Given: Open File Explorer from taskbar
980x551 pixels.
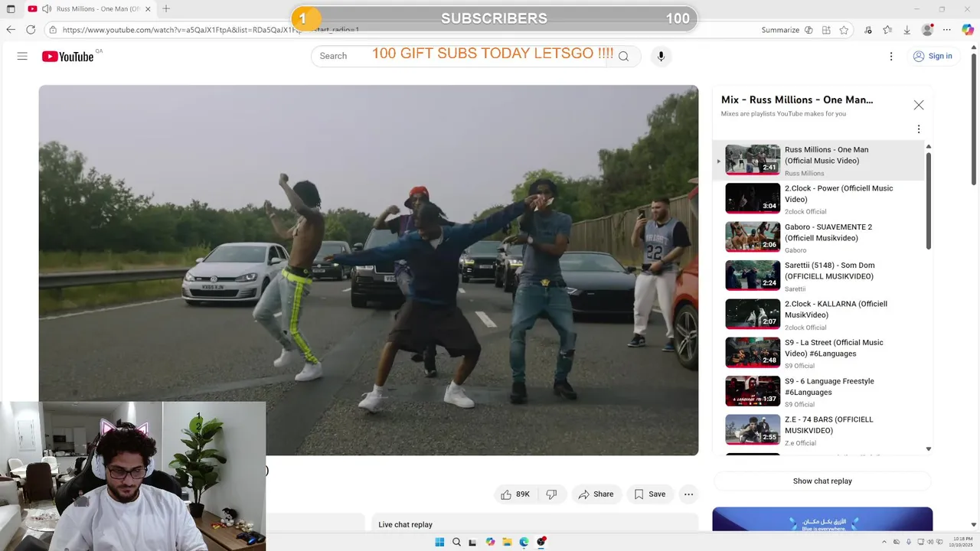Looking at the screenshot, I should point(507,542).
